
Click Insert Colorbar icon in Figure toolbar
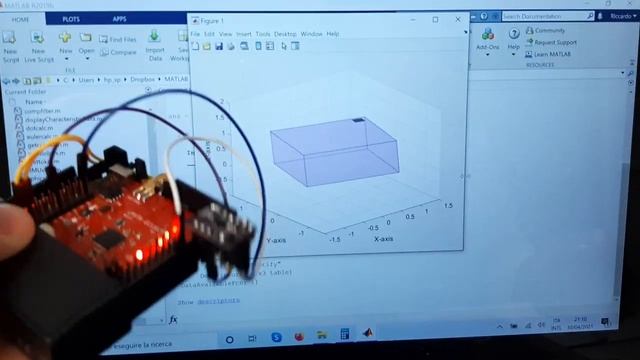click(x=258, y=46)
